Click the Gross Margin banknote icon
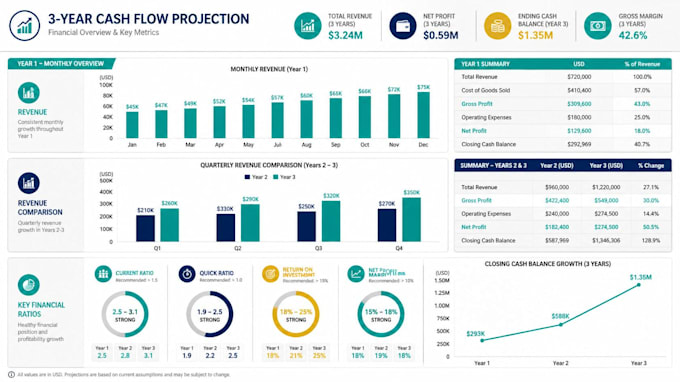 [x=597, y=26]
